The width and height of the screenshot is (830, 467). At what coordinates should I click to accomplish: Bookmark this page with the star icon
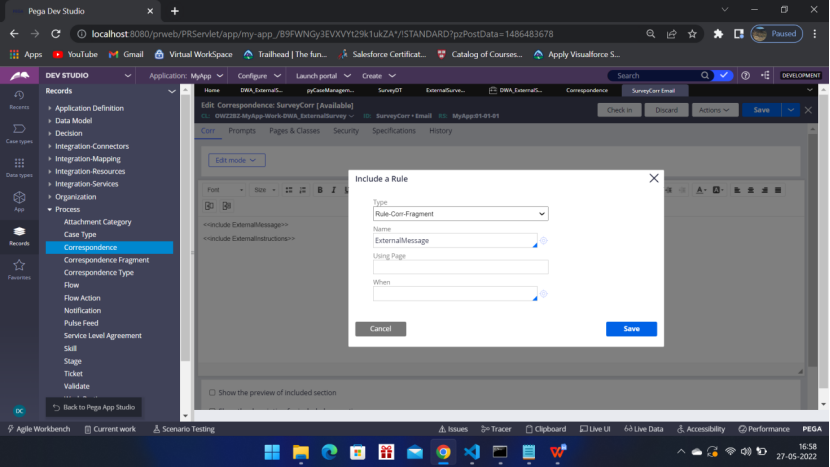coord(692,34)
